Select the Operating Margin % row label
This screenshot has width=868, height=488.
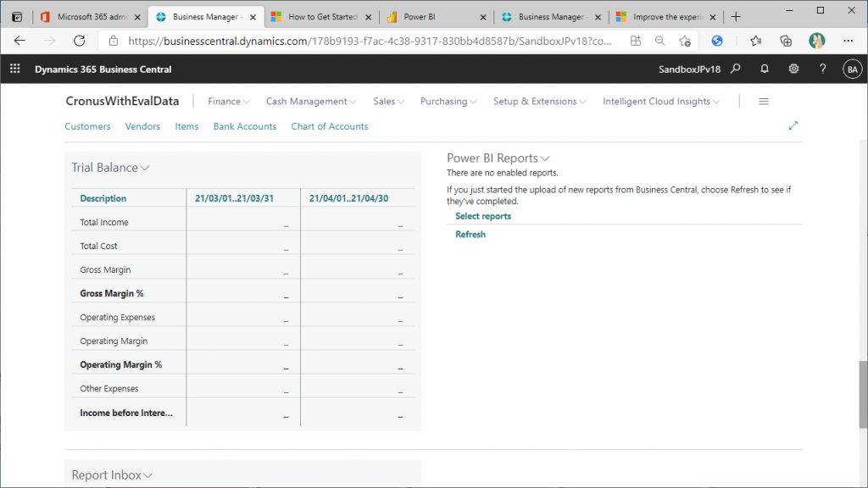point(120,364)
